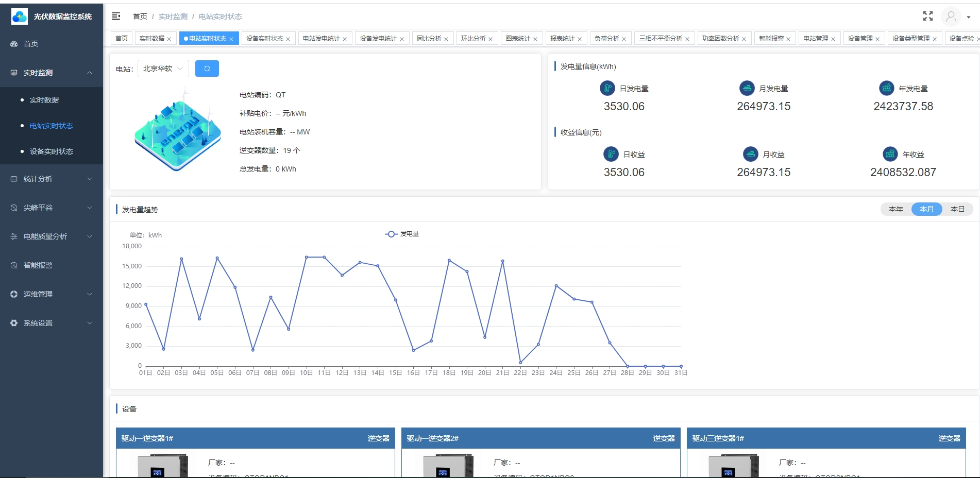Click the 年收益 icon
Image resolution: width=980 pixels, height=478 pixels.
[x=890, y=154]
